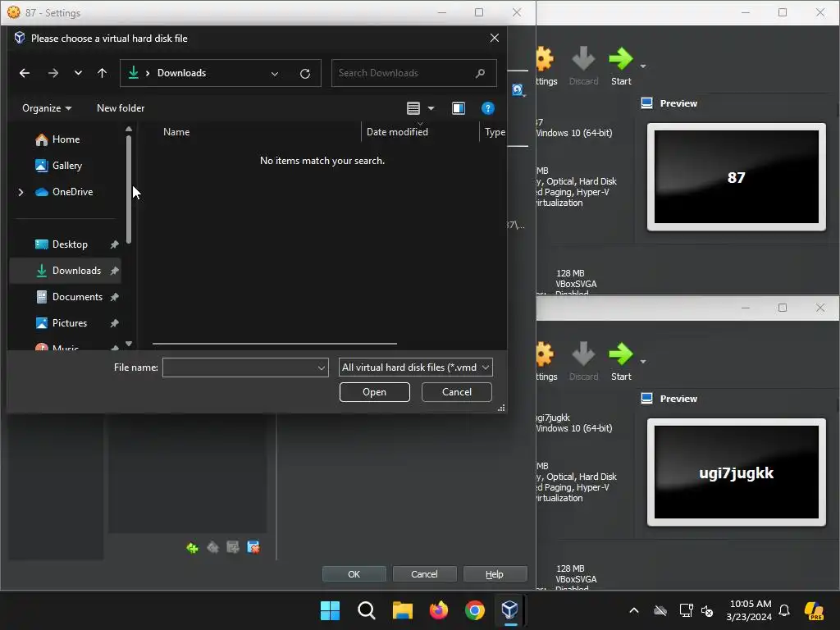The image size is (840, 630).
Task: Click Cancel in the 87 Settings window
Action: point(424,574)
